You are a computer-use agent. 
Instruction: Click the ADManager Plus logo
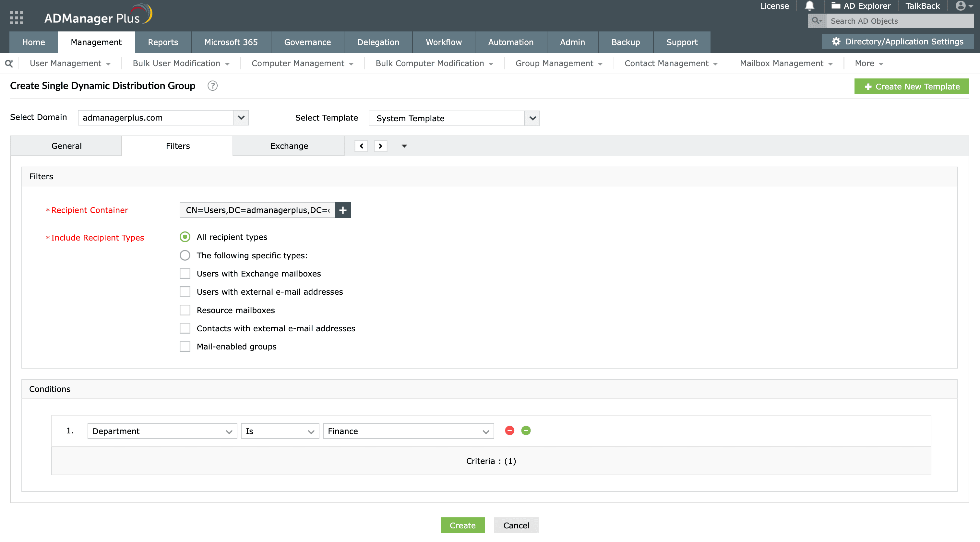(x=98, y=15)
